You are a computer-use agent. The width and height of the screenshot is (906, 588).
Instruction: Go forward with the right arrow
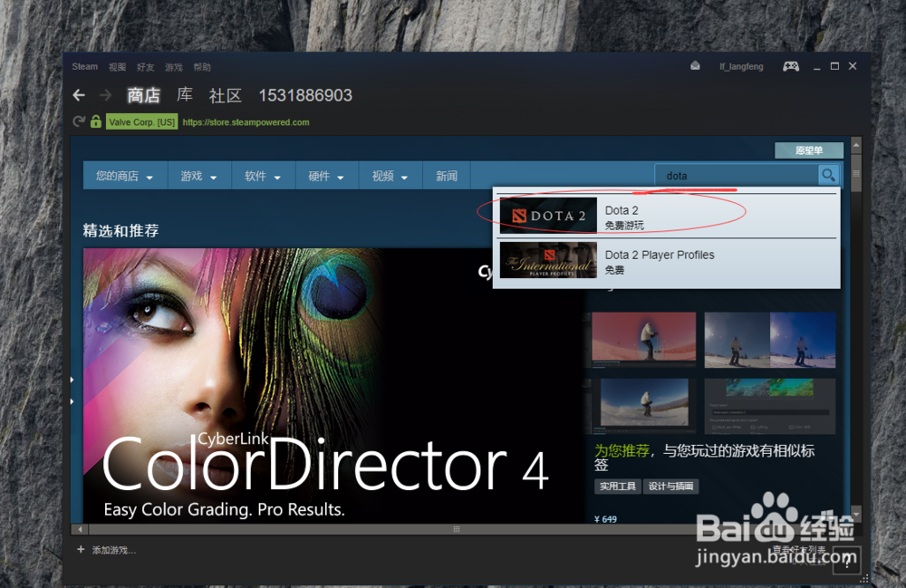pos(105,95)
